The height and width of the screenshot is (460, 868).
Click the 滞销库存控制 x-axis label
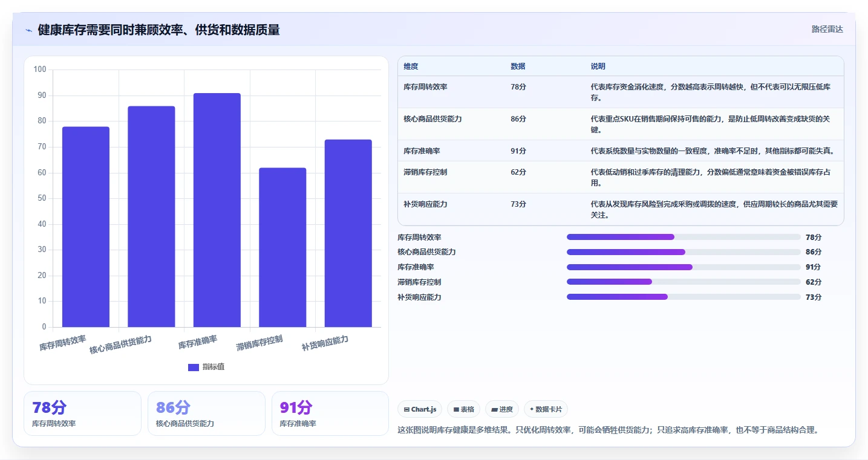pos(259,343)
